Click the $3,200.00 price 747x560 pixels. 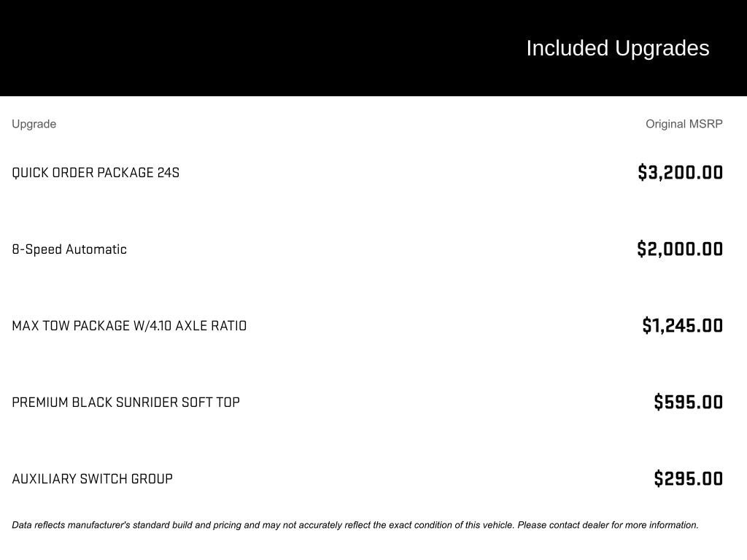point(680,173)
